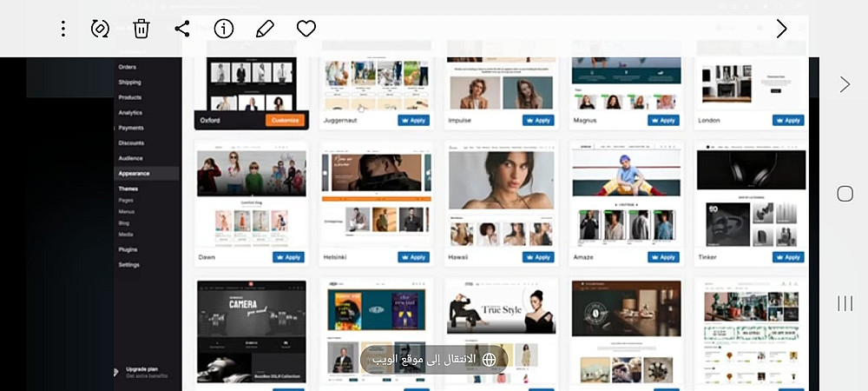
Task: Apply the Hawaii theme
Action: coord(538,257)
